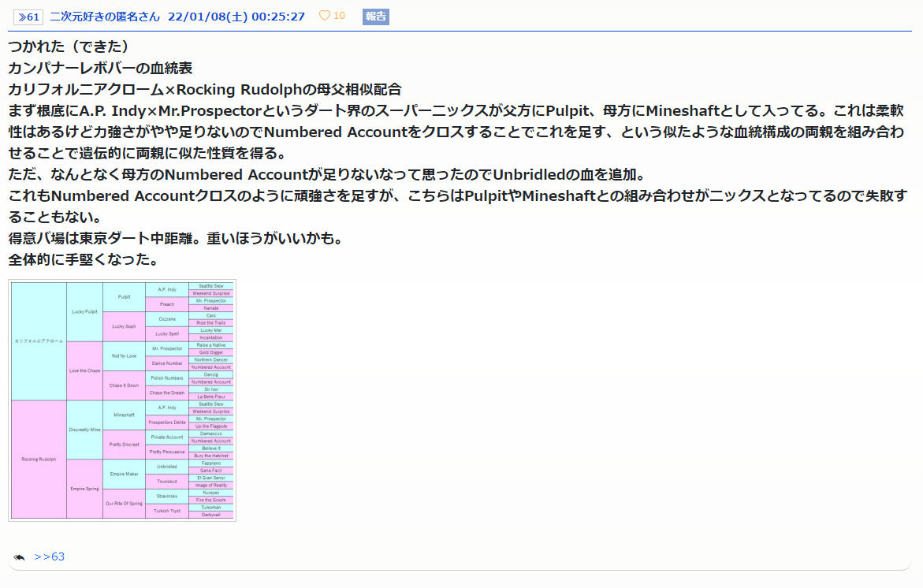Click the Empire Spring pedigree cell

click(x=84, y=489)
